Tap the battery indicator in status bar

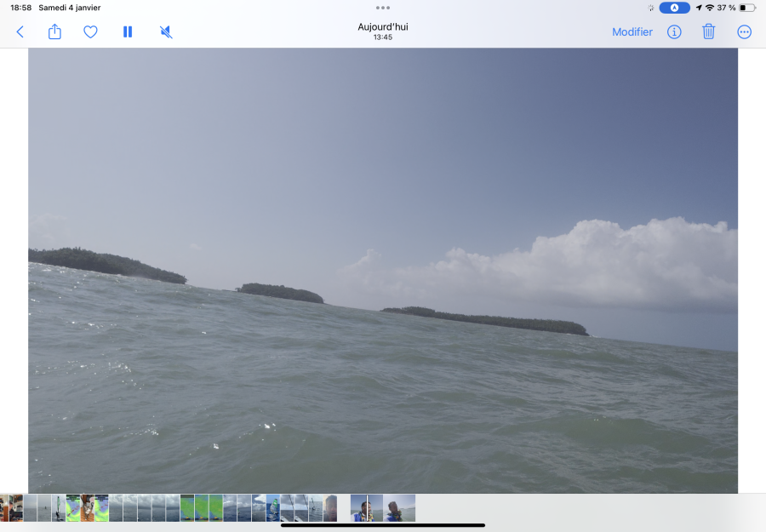coord(746,8)
